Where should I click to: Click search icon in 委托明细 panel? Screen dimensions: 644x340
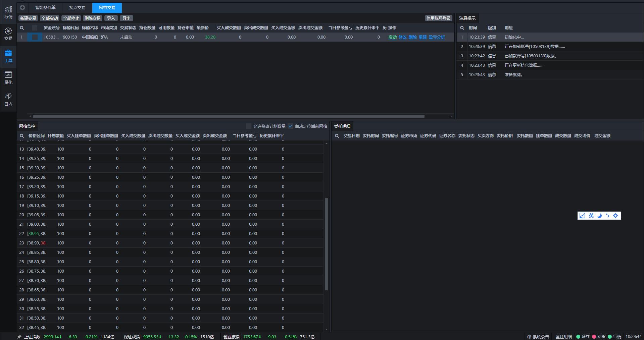pyautogui.click(x=337, y=136)
